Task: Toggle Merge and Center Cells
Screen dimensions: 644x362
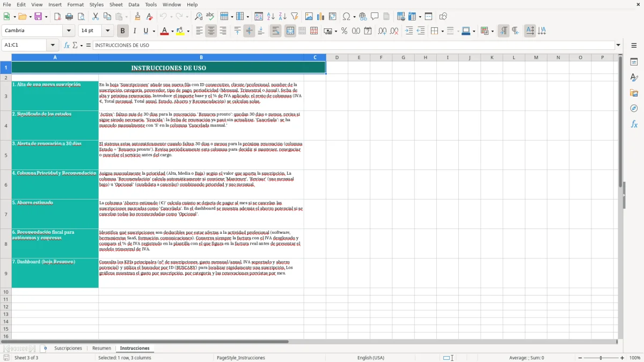Action: (x=290, y=31)
